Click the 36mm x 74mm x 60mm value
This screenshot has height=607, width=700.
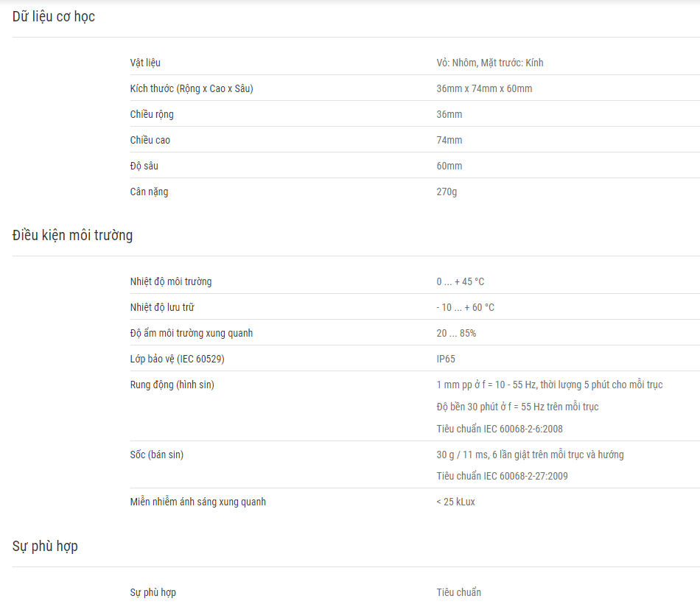point(484,89)
